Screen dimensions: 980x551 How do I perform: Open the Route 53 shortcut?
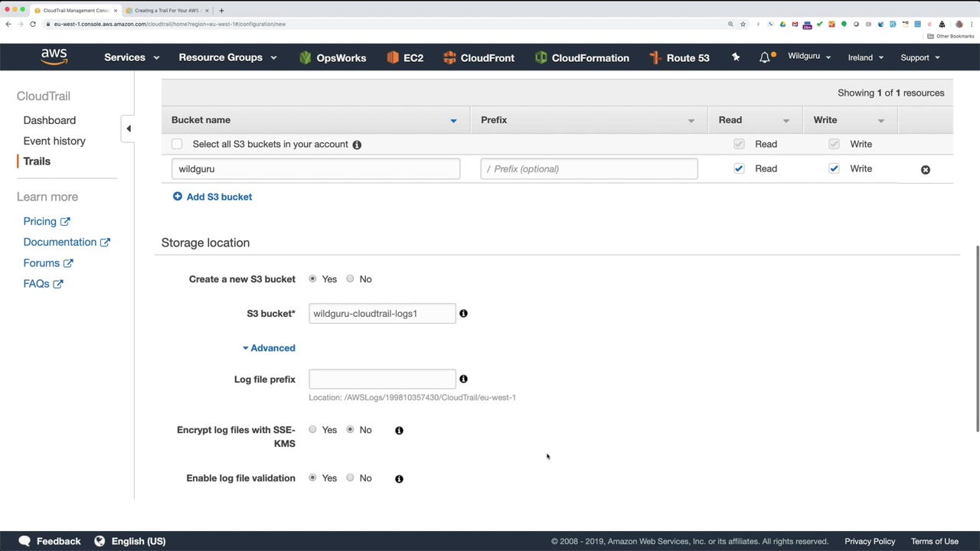click(x=679, y=57)
